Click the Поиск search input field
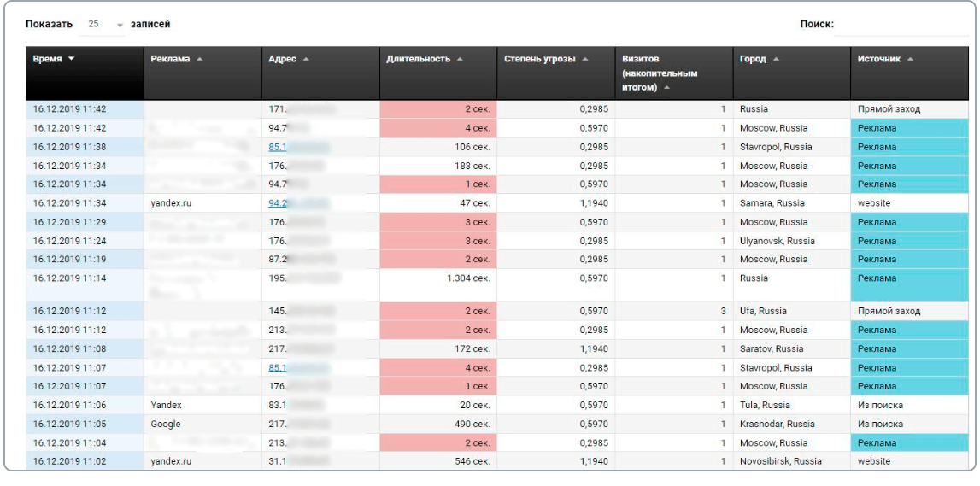Image resolution: width=980 pixels, height=486 pixels. point(902,25)
